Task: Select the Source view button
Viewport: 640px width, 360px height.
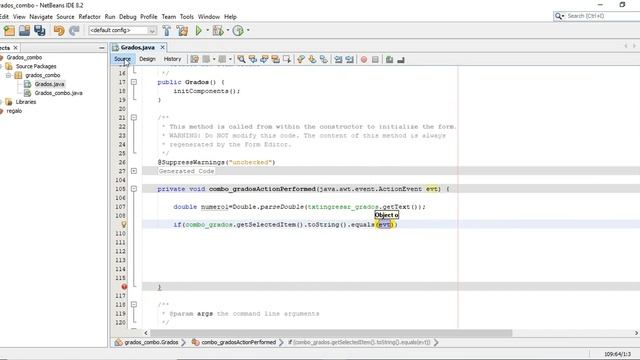Action: [122, 59]
